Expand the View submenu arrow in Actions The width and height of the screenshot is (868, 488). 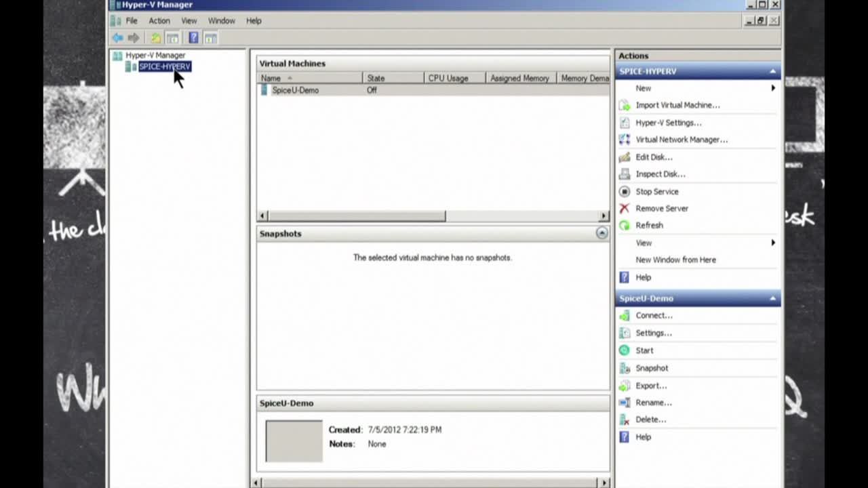(773, 243)
